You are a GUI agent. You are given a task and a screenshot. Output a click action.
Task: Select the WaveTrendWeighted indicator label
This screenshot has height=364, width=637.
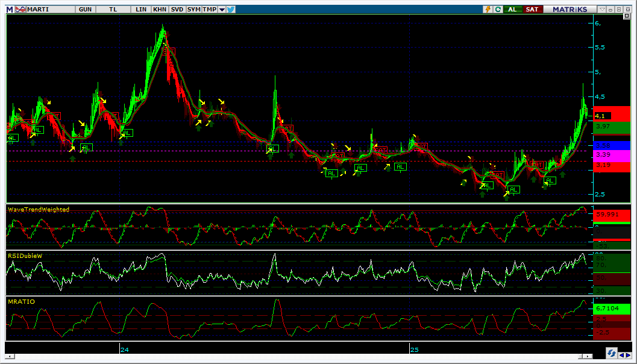(x=39, y=209)
